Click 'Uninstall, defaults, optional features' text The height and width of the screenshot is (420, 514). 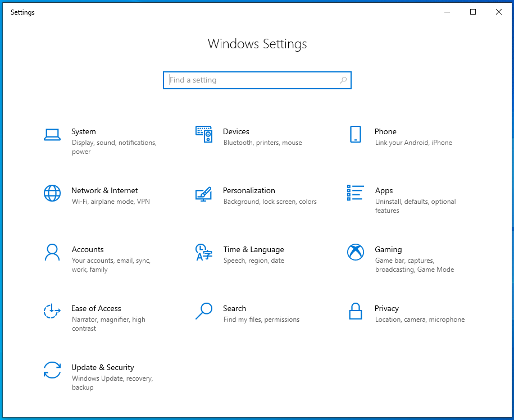pyautogui.click(x=415, y=206)
